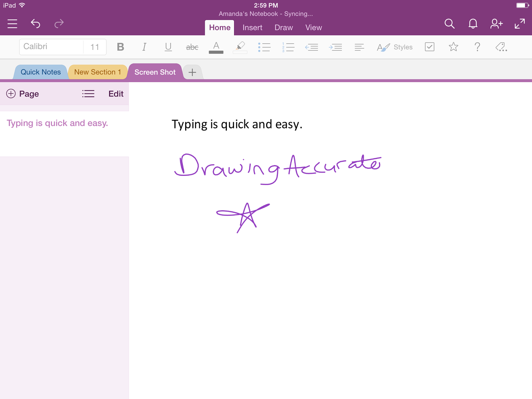Mark the note with the Important star tag
Screen dimensions: 532x399
tap(453, 47)
